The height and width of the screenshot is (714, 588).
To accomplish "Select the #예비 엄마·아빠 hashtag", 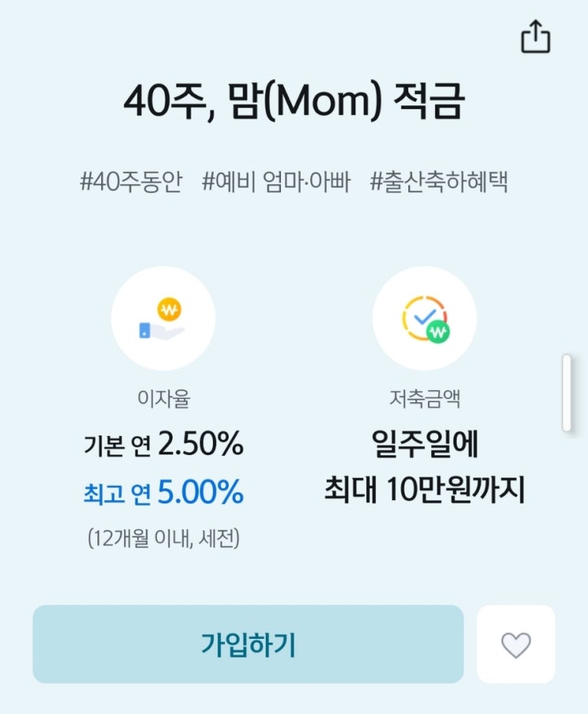I will (276, 182).
